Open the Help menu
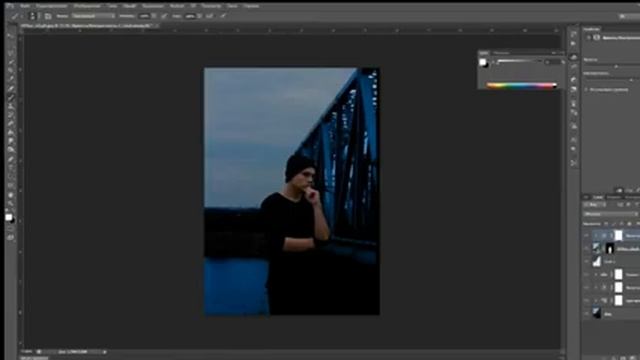 [x=251, y=6]
